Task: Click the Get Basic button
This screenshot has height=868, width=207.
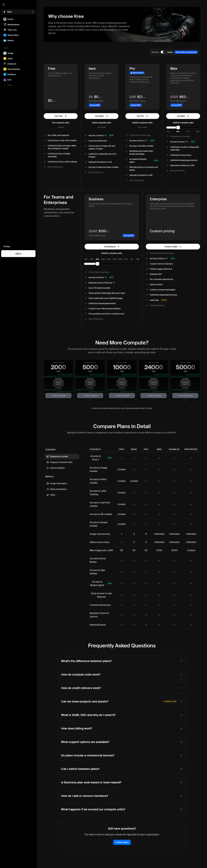Action: (101, 116)
